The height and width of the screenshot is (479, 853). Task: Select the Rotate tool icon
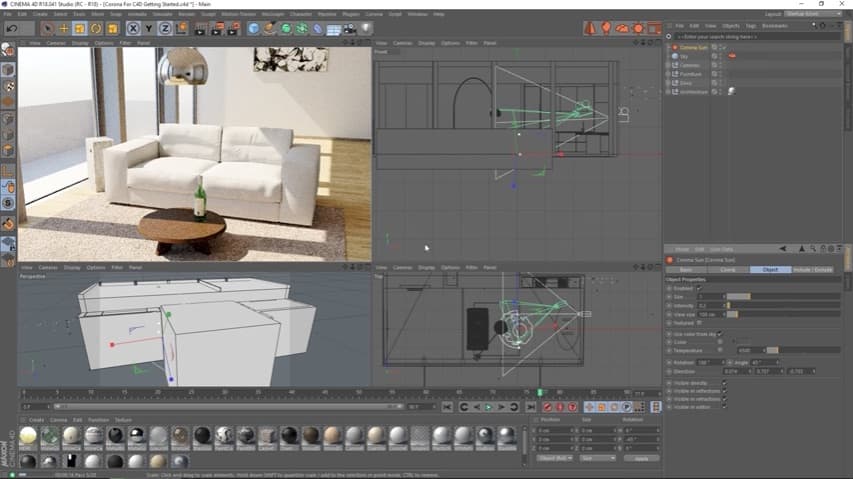coord(96,28)
